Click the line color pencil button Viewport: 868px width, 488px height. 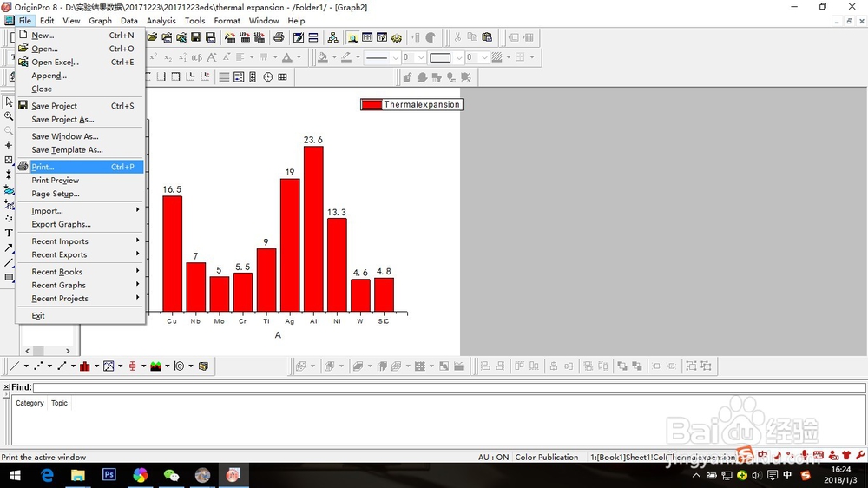click(346, 57)
